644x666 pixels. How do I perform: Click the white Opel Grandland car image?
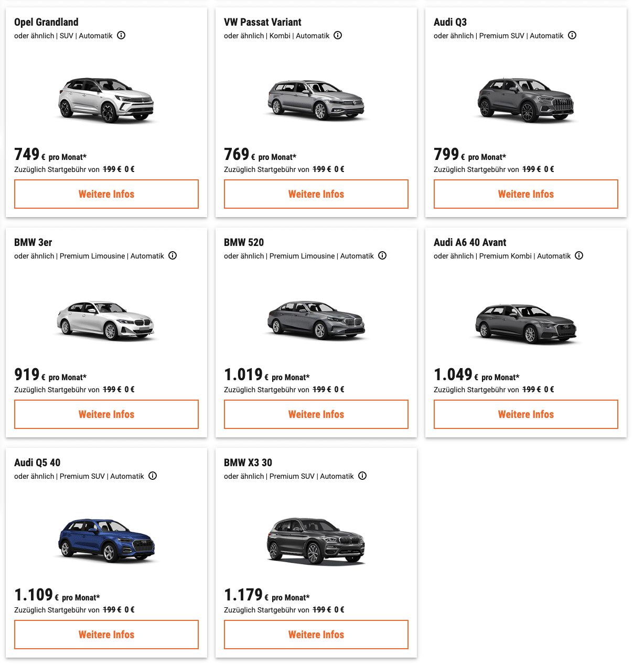tap(106, 100)
